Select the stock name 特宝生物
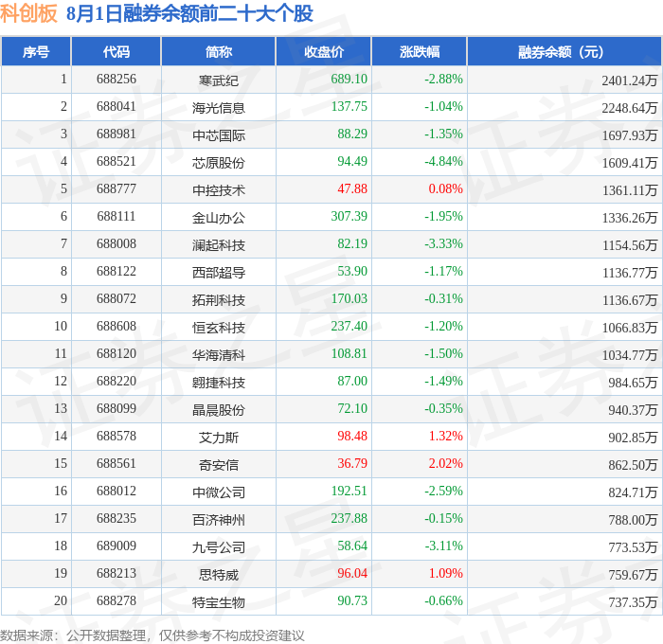This screenshot has height=644, width=663. point(219,602)
